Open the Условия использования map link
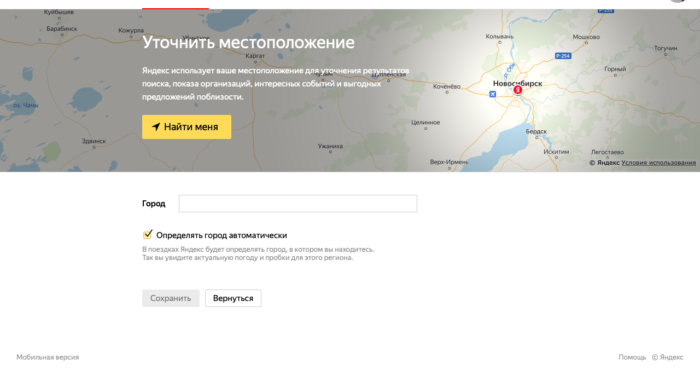This screenshot has height=376, width=700. point(658,163)
